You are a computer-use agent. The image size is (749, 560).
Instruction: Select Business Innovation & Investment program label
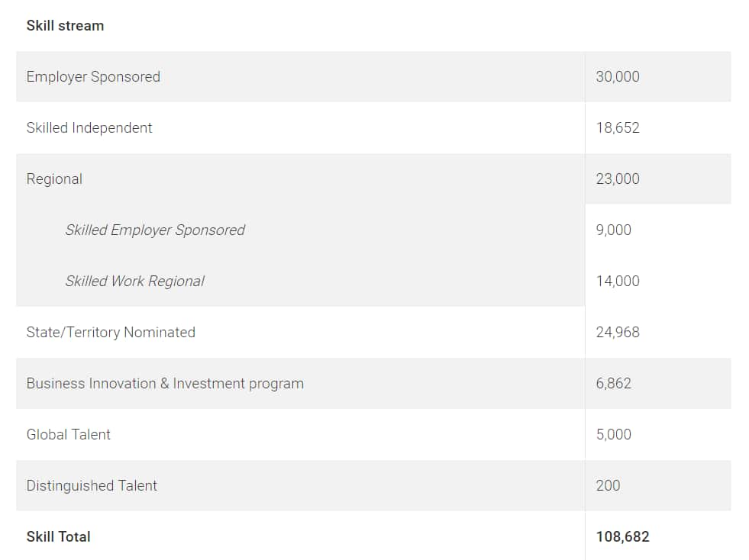pos(165,384)
